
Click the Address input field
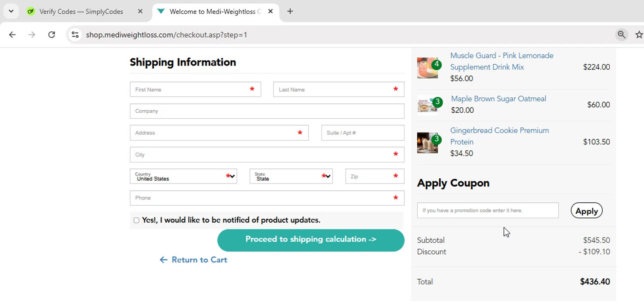219,133
